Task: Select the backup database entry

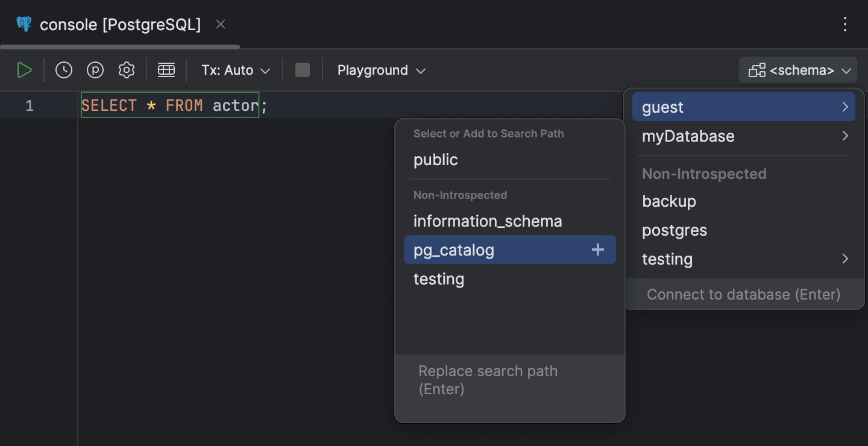Action: [x=669, y=201]
